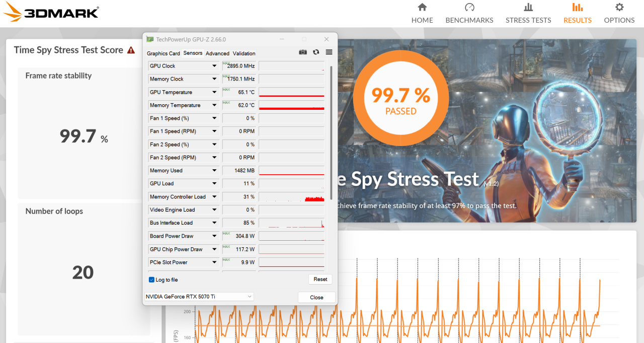
Task: Close GPU-Z window with X button
Action: (327, 39)
